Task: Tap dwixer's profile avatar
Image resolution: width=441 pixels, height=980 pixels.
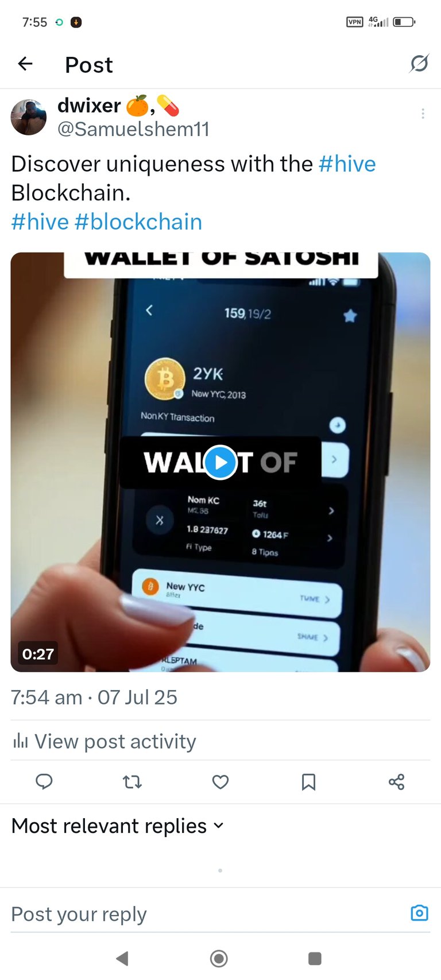Action: click(x=29, y=117)
